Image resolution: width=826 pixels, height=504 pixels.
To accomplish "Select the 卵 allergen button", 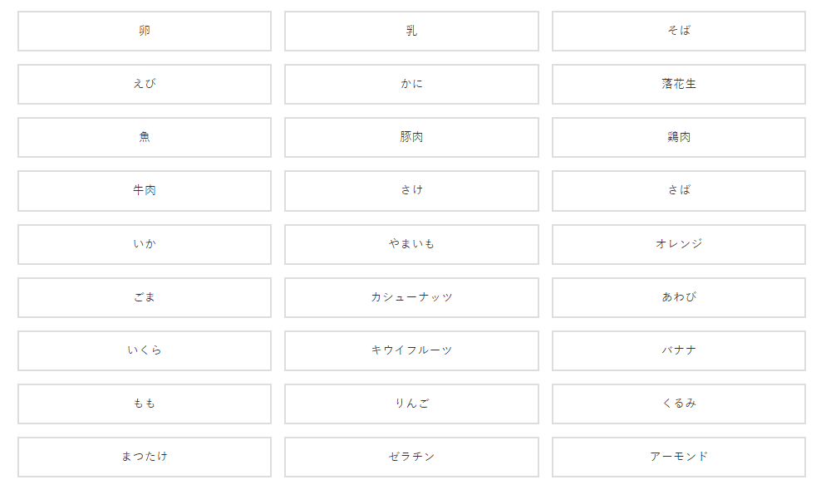I will click(145, 31).
